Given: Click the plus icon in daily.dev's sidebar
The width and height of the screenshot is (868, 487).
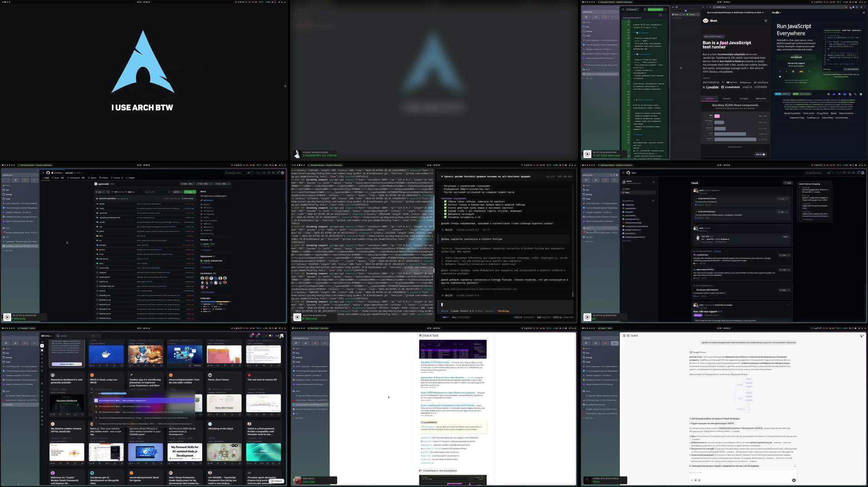Looking at the screenshot, I should (x=42, y=346).
